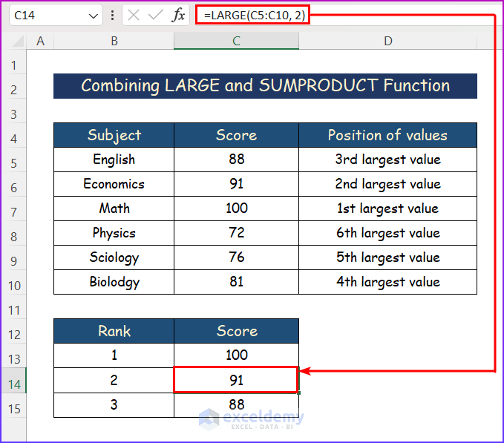Screen dimensions: 504x443
Task: Click the Economics cell
Action: [114, 184]
